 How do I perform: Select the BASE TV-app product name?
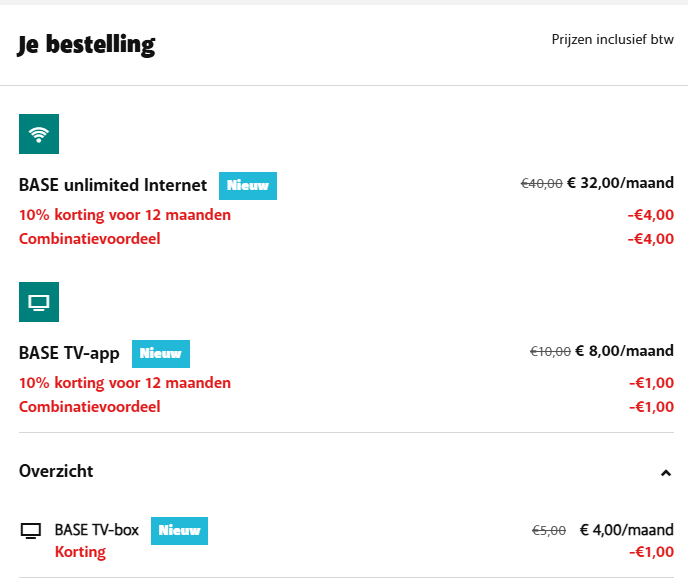coord(69,353)
